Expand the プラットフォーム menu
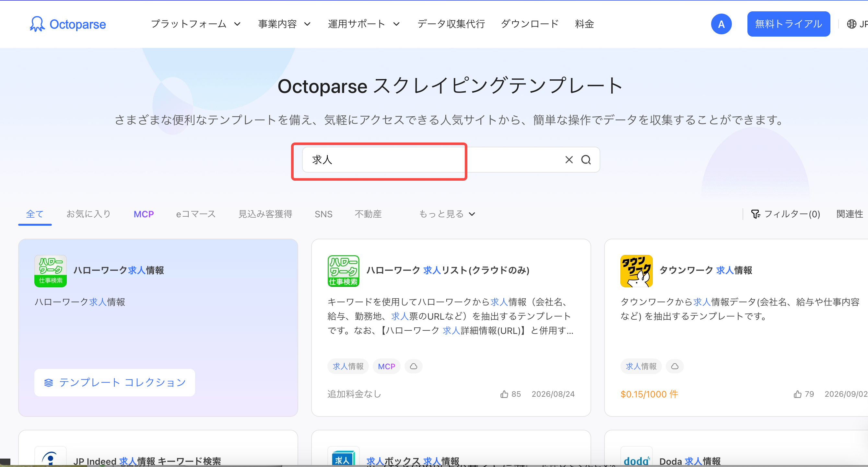 195,24
